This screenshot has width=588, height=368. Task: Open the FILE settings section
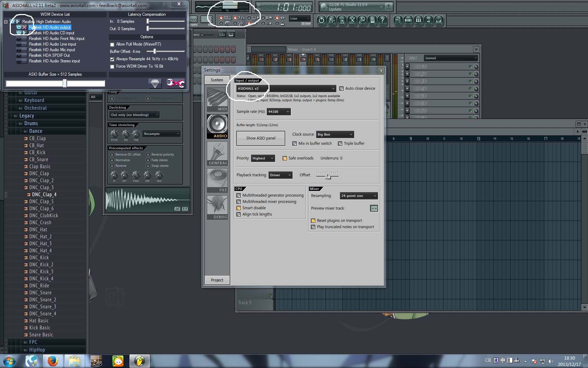point(217,180)
